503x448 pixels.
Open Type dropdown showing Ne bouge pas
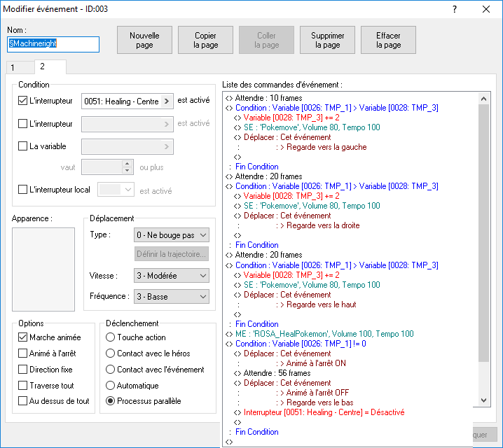[172, 235]
